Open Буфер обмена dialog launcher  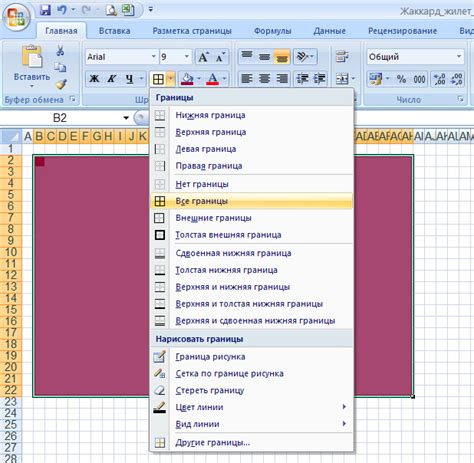click(72, 99)
